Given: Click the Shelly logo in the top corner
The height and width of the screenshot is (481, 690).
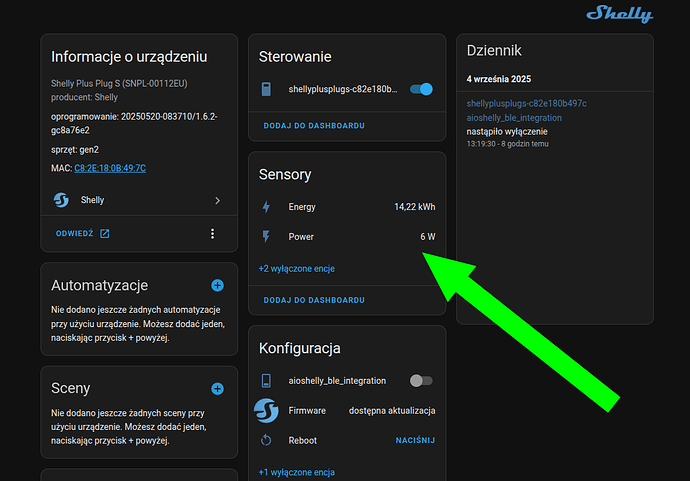Looking at the screenshot, I should [619, 14].
